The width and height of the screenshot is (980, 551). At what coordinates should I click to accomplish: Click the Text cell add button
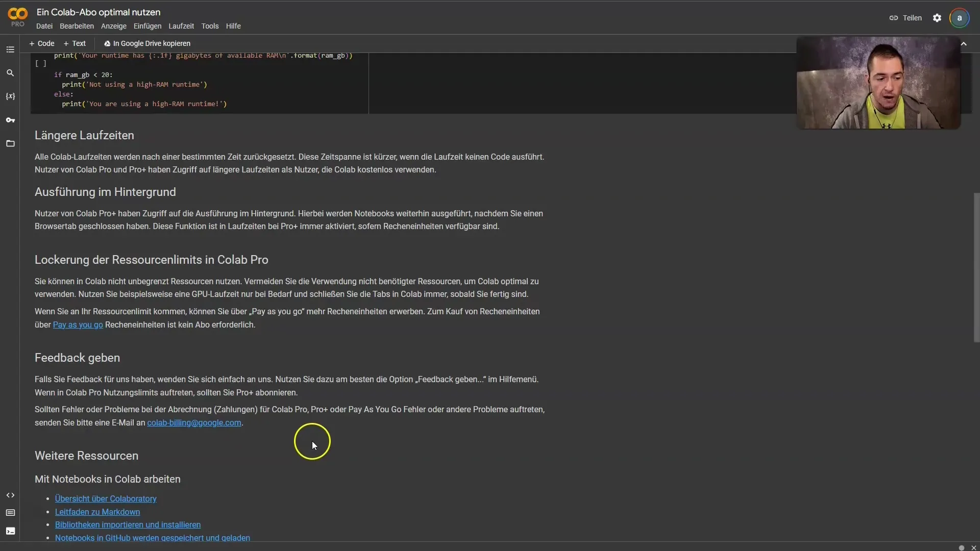point(75,43)
